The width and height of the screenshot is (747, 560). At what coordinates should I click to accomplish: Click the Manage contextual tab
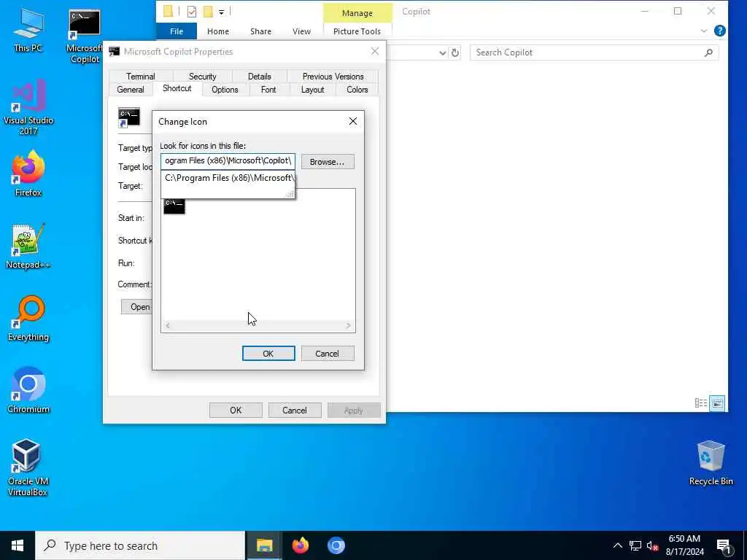[x=357, y=13]
